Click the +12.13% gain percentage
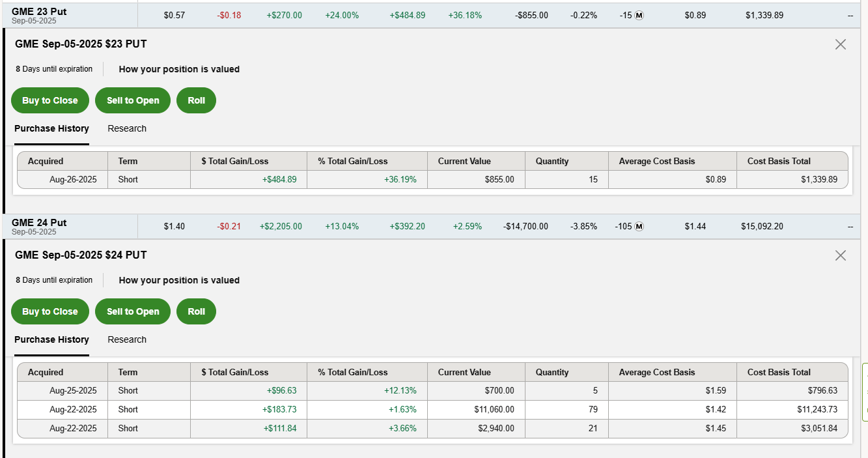Viewport: 868px width, 458px height. click(400, 390)
